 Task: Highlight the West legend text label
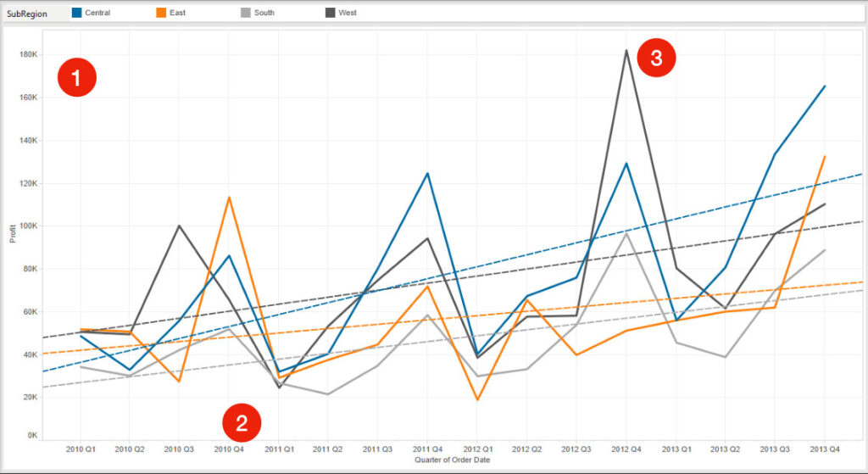tap(348, 14)
